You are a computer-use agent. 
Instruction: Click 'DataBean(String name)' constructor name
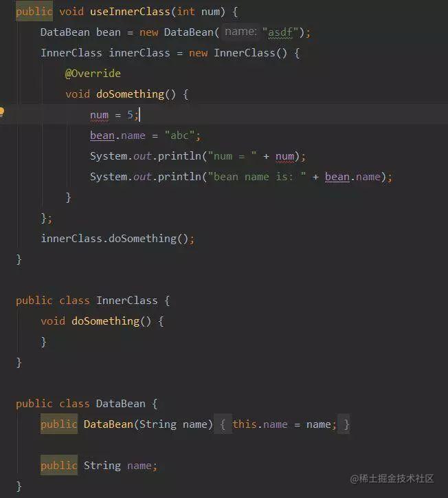[x=108, y=424]
